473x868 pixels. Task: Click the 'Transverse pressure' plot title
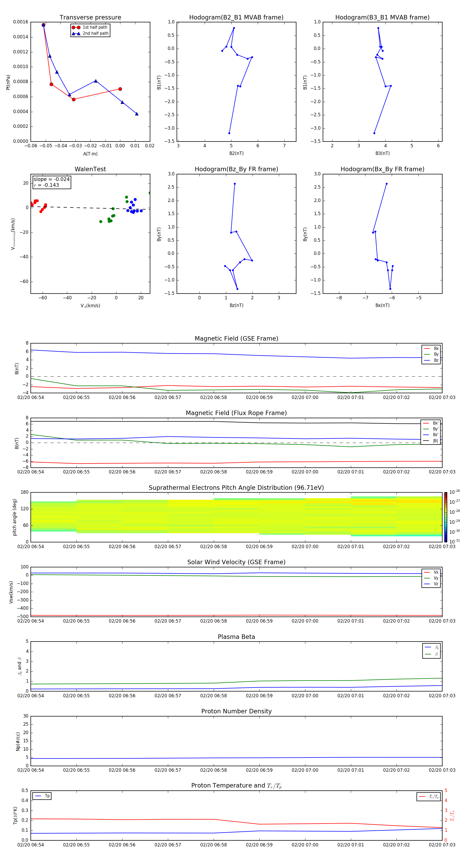pyautogui.click(x=90, y=18)
